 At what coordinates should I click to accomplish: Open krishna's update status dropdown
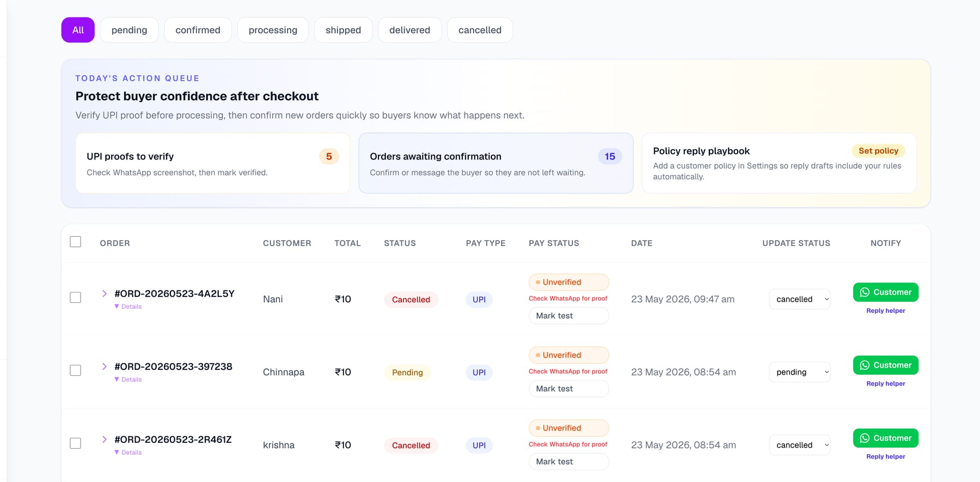(x=800, y=445)
